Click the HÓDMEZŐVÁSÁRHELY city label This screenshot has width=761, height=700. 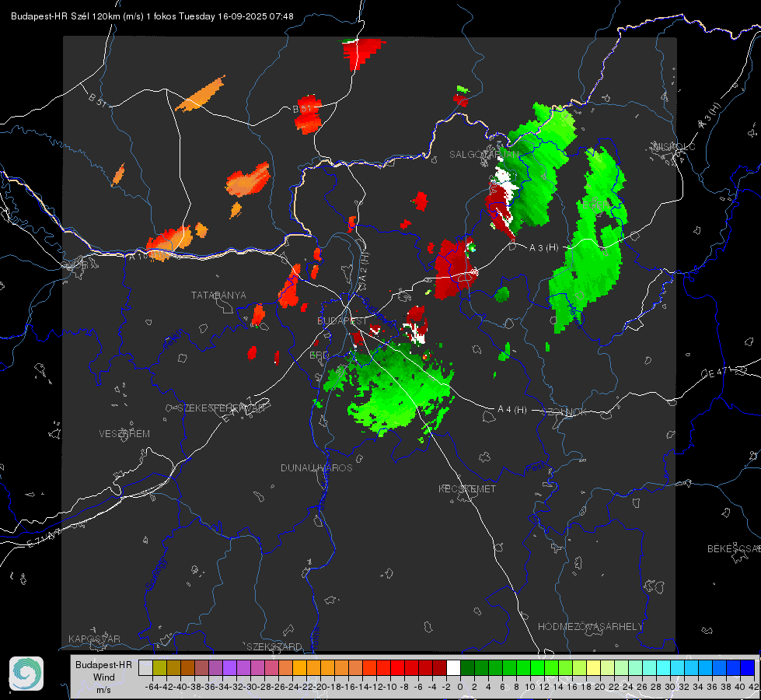point(590,627)
